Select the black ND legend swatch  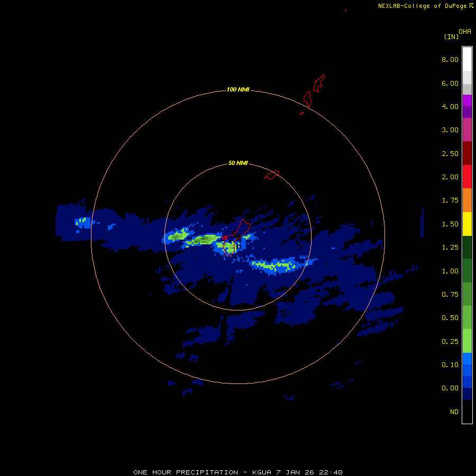click(x=467, y=411)
